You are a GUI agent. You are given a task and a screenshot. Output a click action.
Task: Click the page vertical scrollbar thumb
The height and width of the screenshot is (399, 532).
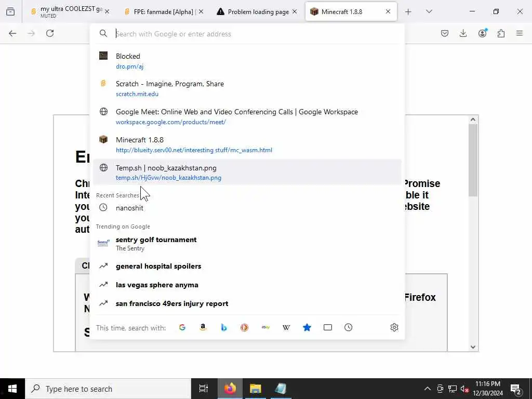pyautogui.click(x=473, y=160)
